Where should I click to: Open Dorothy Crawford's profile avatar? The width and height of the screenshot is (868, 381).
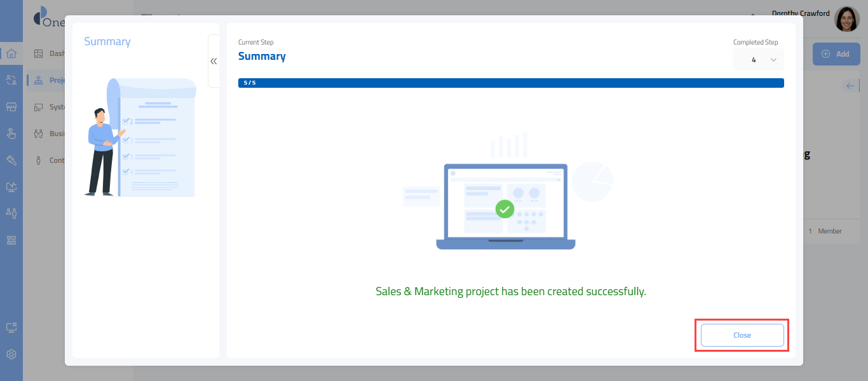pyautogui.click(x=846, y=19)
